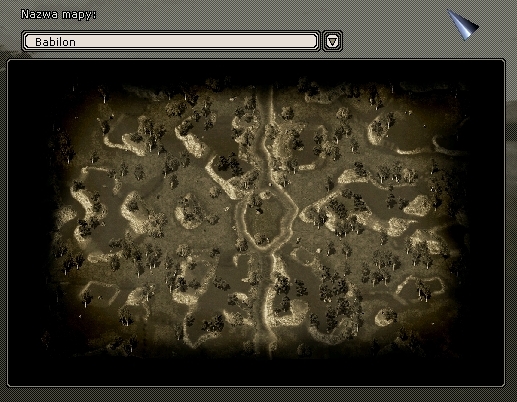517x402 pixels.
Task: Open the map name dropdown arrow
Action: (x=332, y=41)
